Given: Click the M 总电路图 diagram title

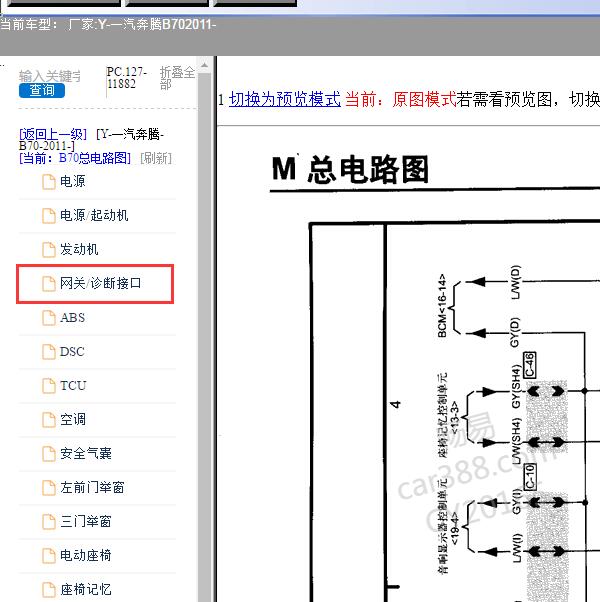Looking at the screenshot, I should pyautogui.click(x=350, y=169).
